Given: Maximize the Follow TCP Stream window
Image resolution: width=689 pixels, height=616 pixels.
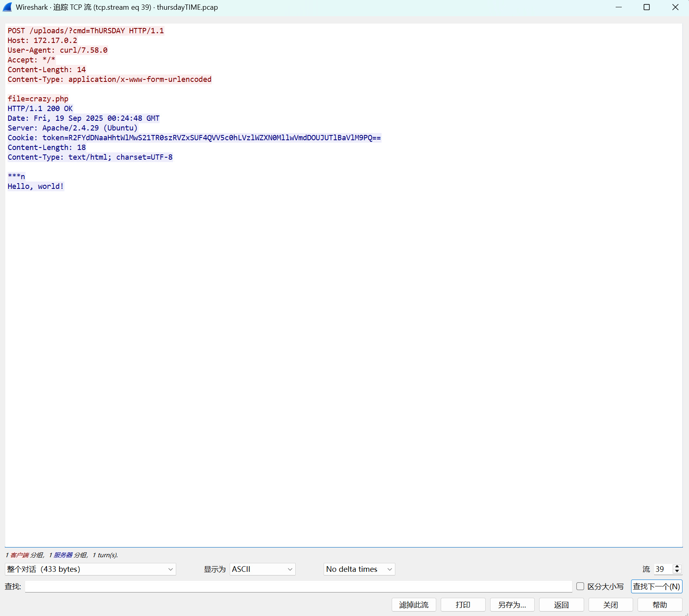Looking at the screenshot, I should (646, 7).
